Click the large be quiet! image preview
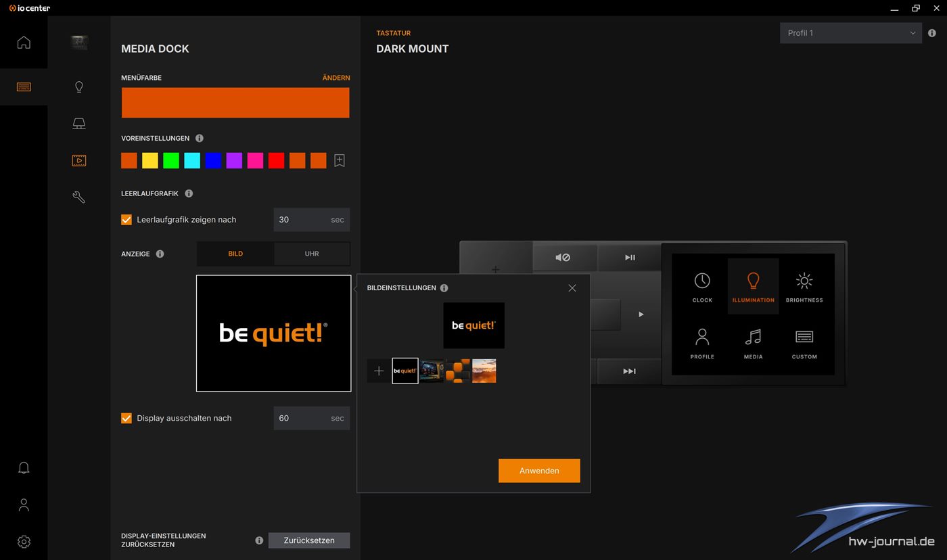 pyautogui.click(x=274, y=333)
